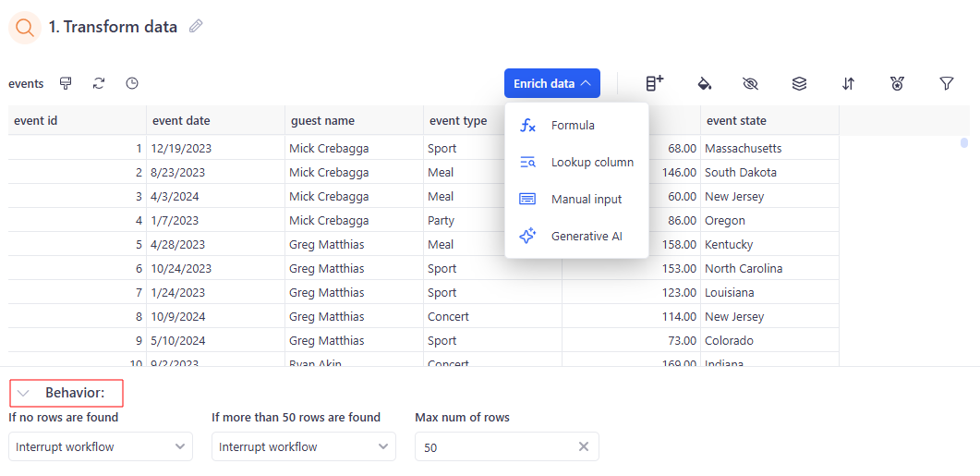Choose Manual input option
The image size is (980, 476).
click(x=576, y=200)
